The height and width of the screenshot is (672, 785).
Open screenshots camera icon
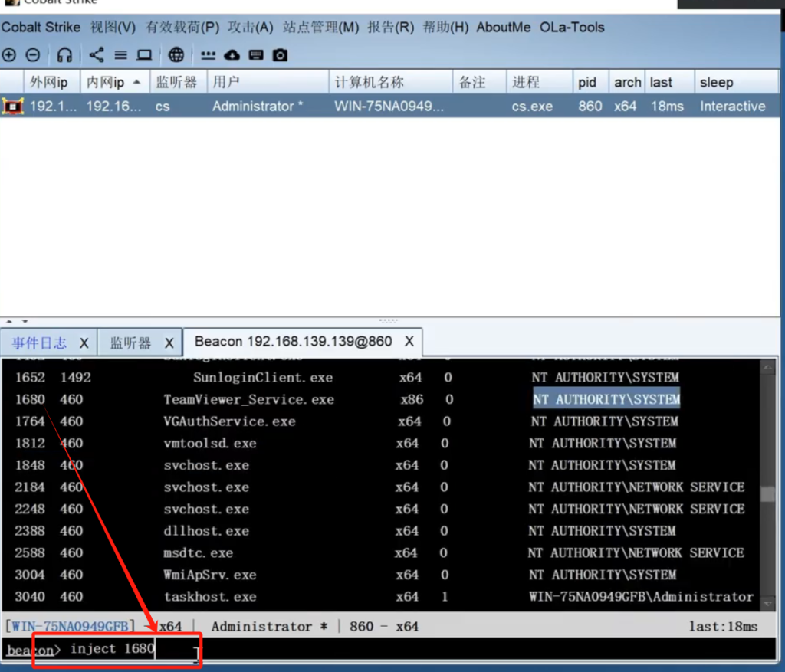[x=280, y=54]
